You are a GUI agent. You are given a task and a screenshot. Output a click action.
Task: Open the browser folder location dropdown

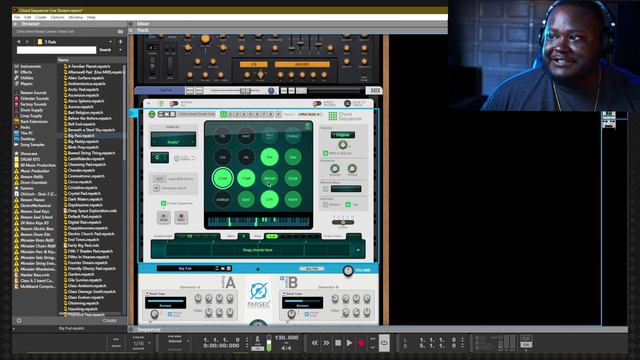(x=110, y=42)
